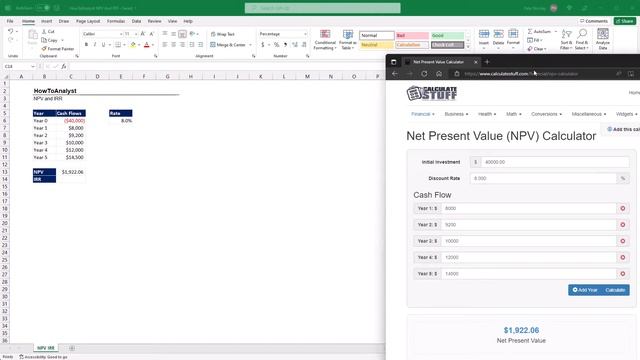640x360 pixels.
Task: Select the Format Painter tool
Action: coord(58,49)
